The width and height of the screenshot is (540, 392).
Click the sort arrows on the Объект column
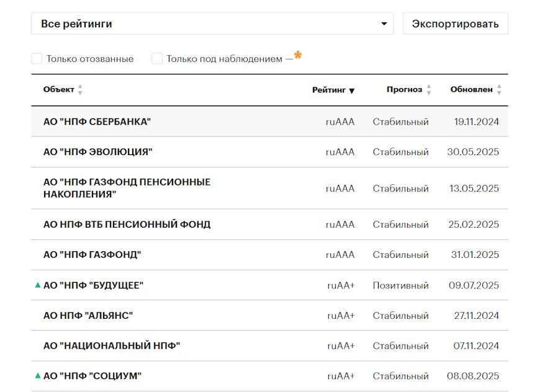(x=81, y=89)
